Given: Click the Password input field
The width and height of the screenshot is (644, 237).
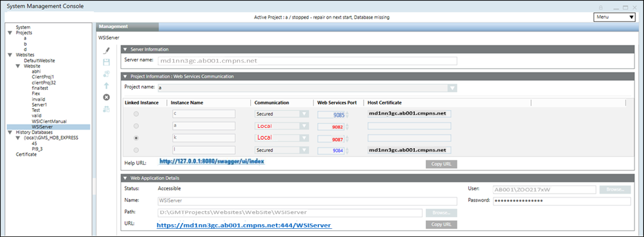Looking at the screenshot, I should (x=562, y=201).
